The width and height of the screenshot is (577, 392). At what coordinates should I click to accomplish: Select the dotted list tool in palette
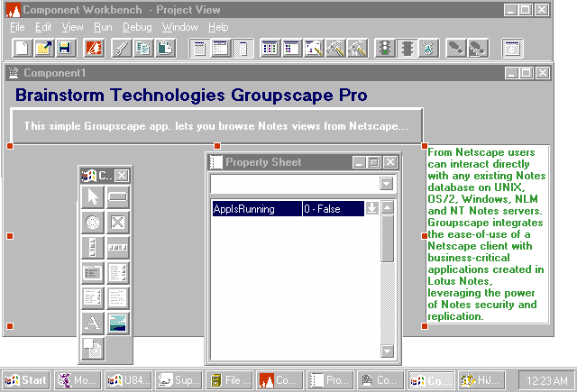click(118, 298)
